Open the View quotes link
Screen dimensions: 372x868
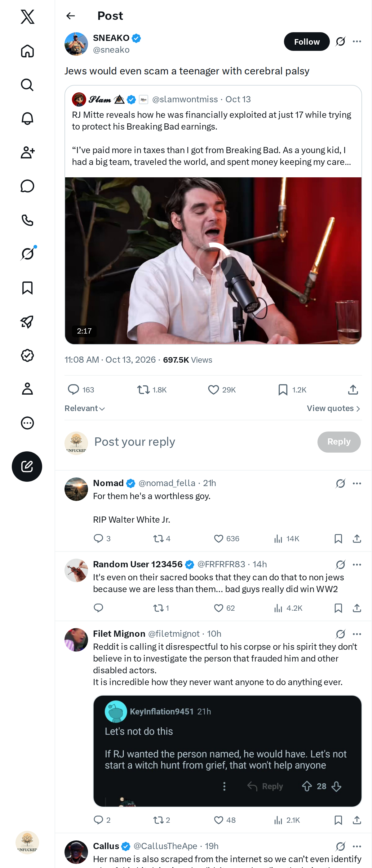click(x=334, y=408)
